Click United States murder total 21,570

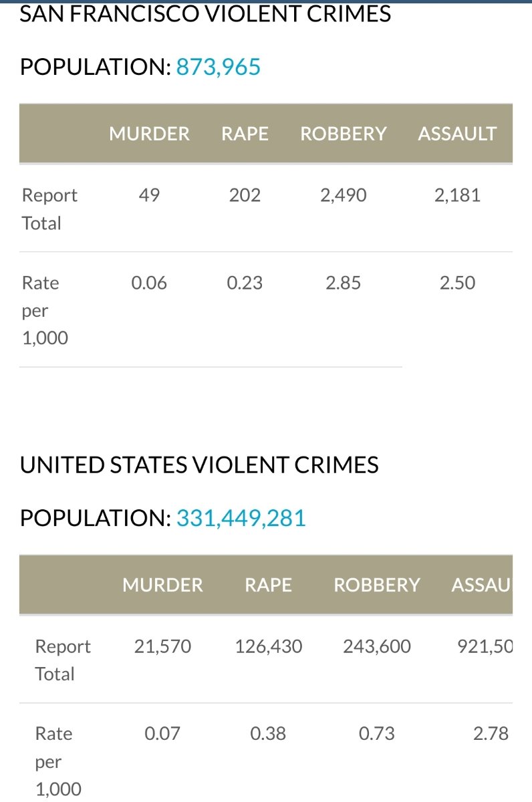click(x=162, y=646)
